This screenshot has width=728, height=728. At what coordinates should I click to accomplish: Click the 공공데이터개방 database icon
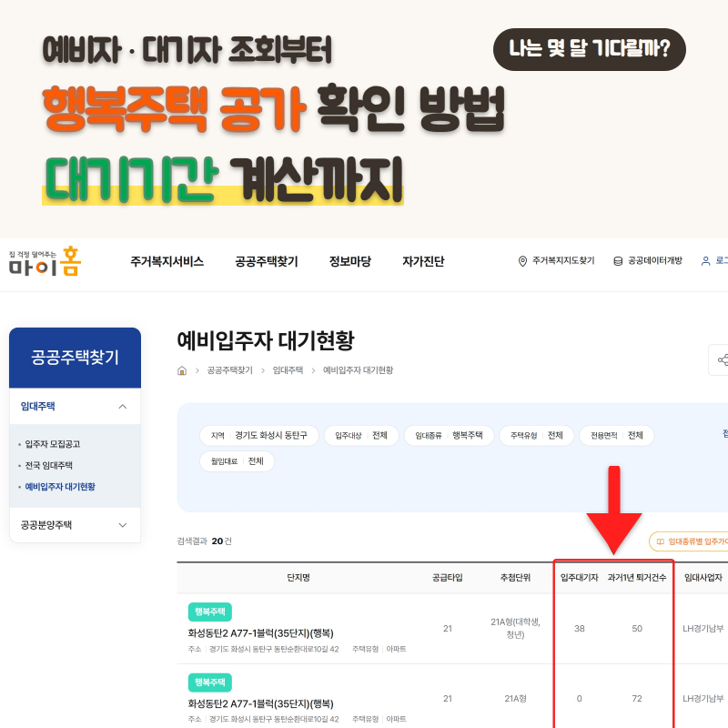pos(618,261)
